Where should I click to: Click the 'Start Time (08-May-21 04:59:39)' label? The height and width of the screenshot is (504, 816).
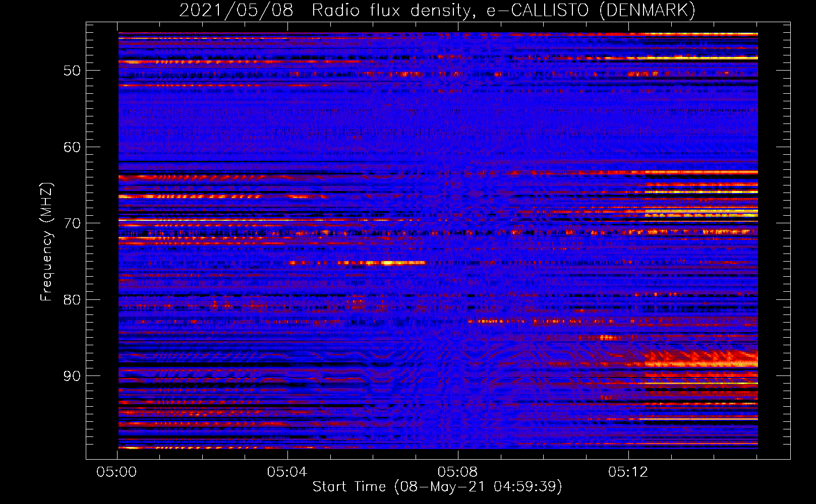437,487
